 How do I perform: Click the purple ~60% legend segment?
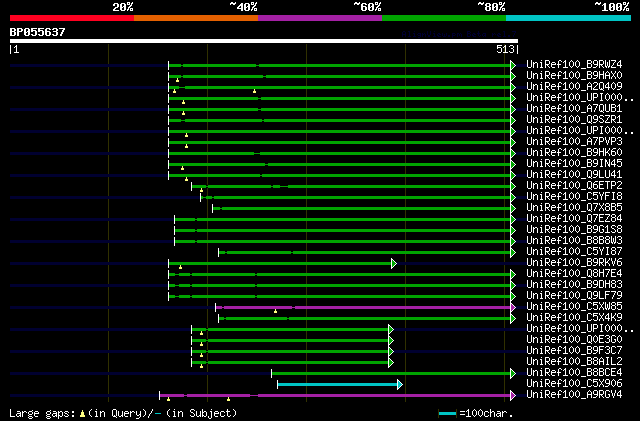point(320,18)
